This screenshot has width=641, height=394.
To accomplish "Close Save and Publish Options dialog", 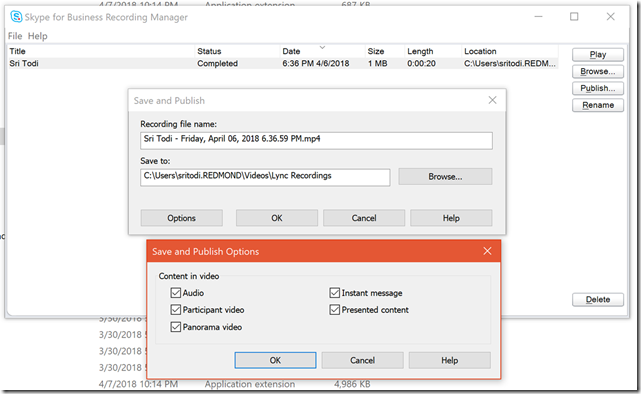I will pyautogui.click(x=487, y=251).
